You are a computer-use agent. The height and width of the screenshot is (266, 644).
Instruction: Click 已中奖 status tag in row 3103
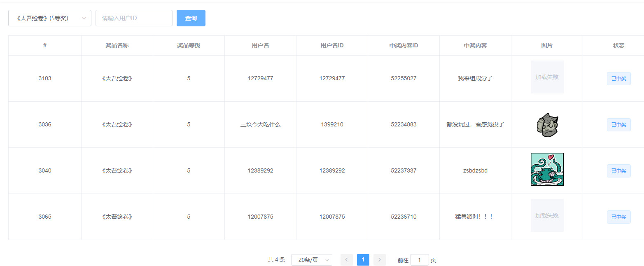pos(618,79)
